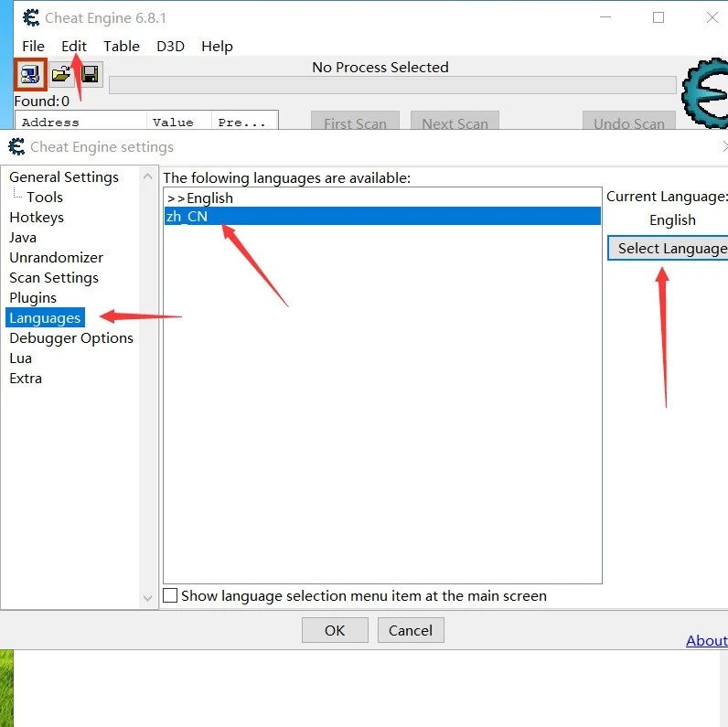Image resolution: width=728 pixels, height=727 pixels.
Task: Click the First Scan button
Action: pos(355,120)
